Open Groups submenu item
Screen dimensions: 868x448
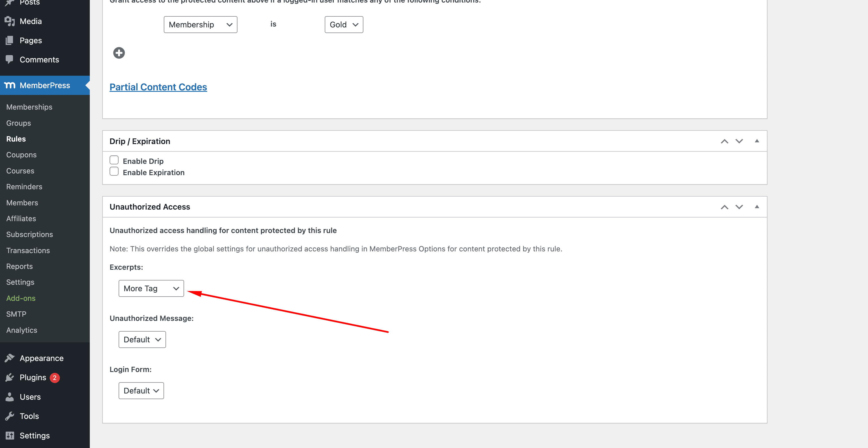coord(19,123)
